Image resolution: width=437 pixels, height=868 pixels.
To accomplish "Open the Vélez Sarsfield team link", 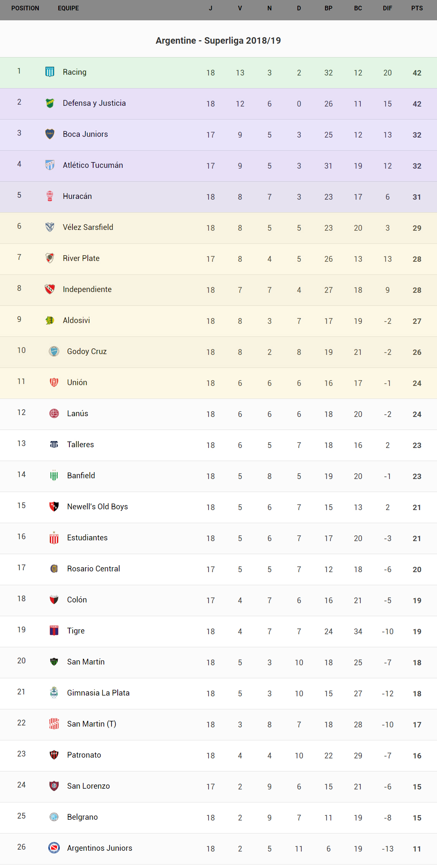I will (x=88, y=227).
